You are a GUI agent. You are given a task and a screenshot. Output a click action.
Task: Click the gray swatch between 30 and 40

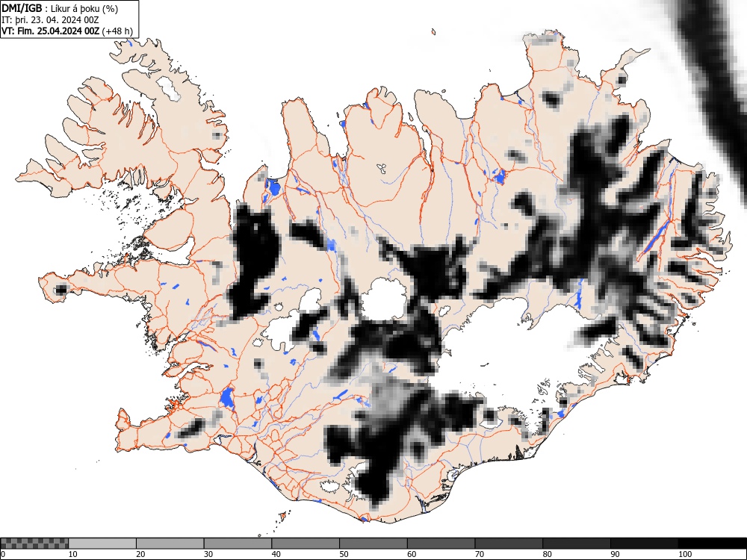click(238, 544)
